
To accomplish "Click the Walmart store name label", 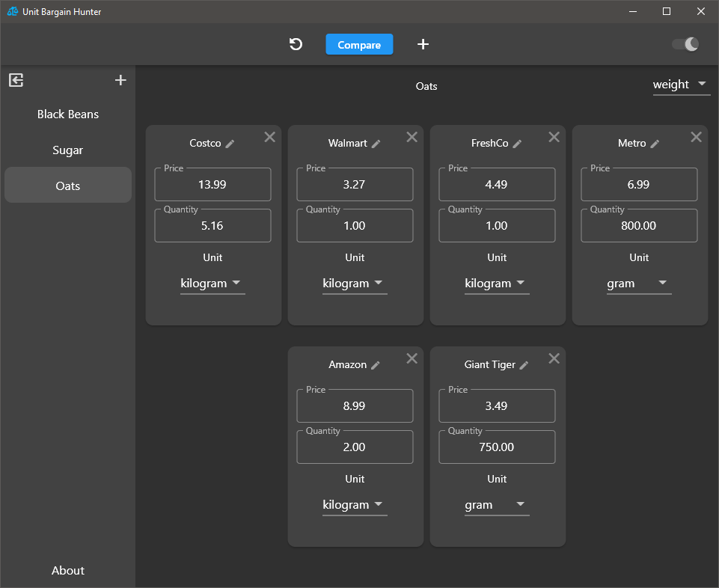I will [348, 143].
